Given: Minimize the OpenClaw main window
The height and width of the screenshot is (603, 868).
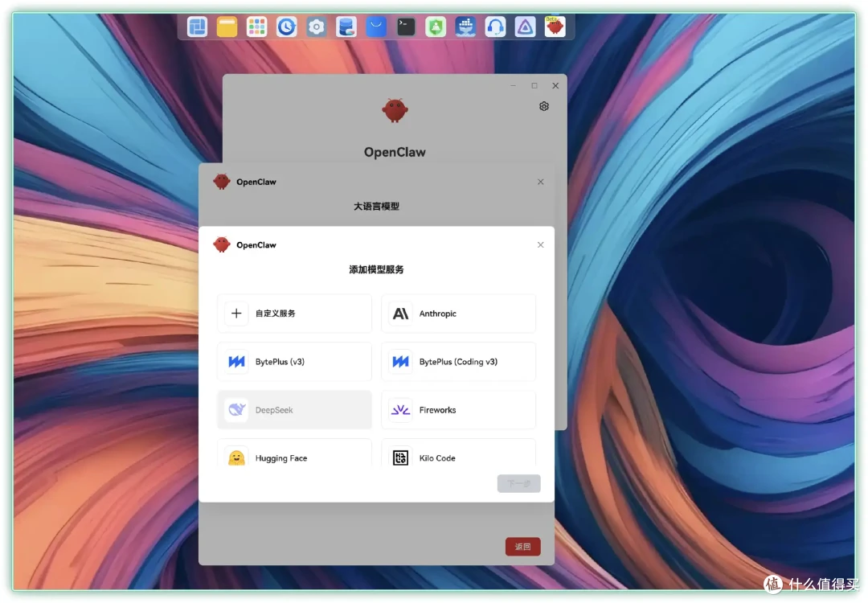Looking at the screenshot, I should pyautogui.click(x=513, y=85).
